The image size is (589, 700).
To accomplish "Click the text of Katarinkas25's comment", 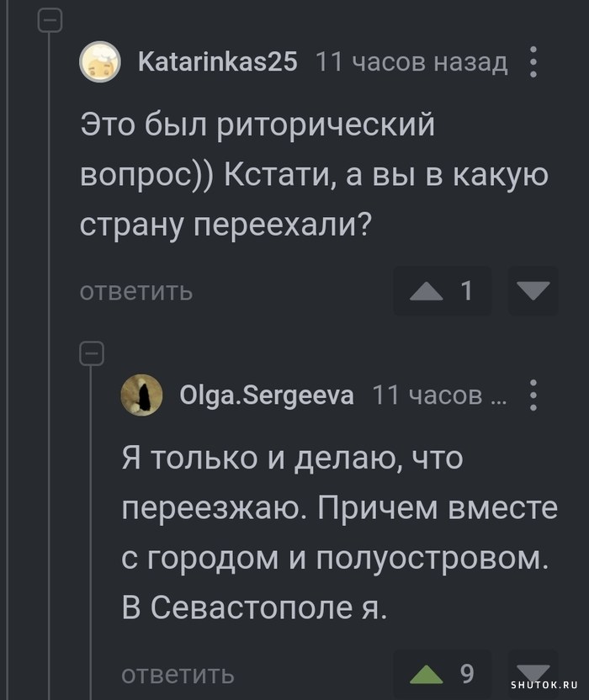I will [313, 175].
